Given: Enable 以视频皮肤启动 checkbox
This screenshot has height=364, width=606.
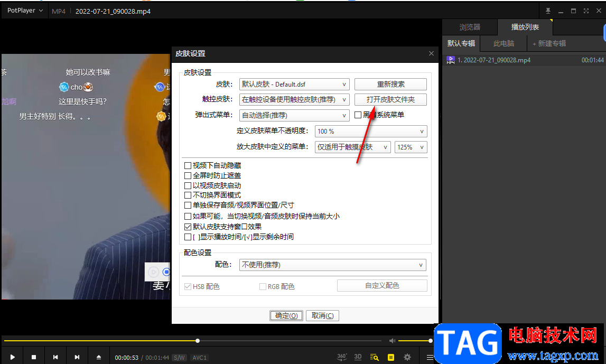Looking at the screenshot, I should pos(188,185).
